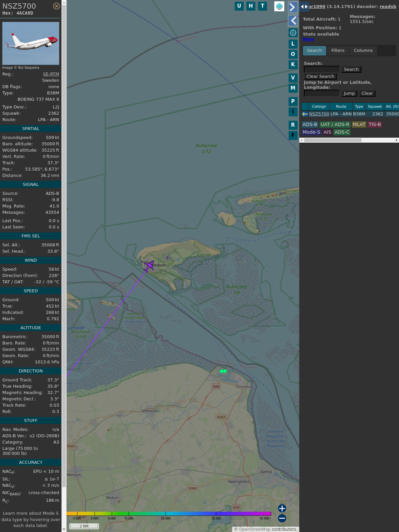Switch to the Filters tab
399x532 pixels.
[337, 51]
